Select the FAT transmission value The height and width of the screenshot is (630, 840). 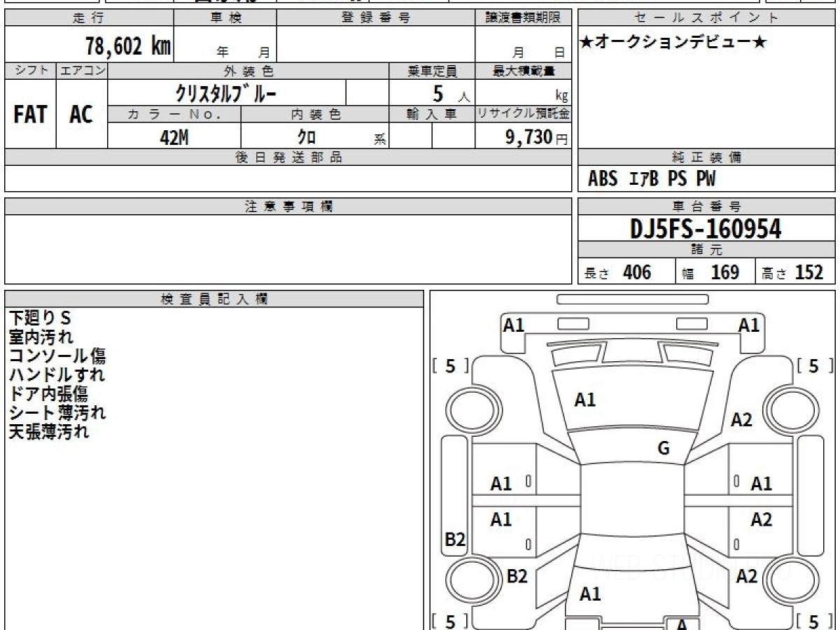pyautogui.click(x=30, y=114)
